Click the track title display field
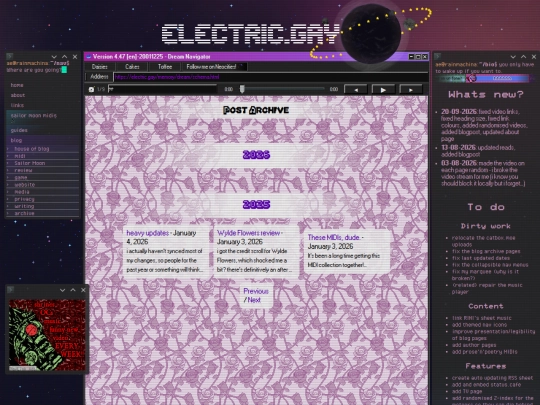Image resolution: width=540 pixels, height=405 pixels. pos(163,89)
